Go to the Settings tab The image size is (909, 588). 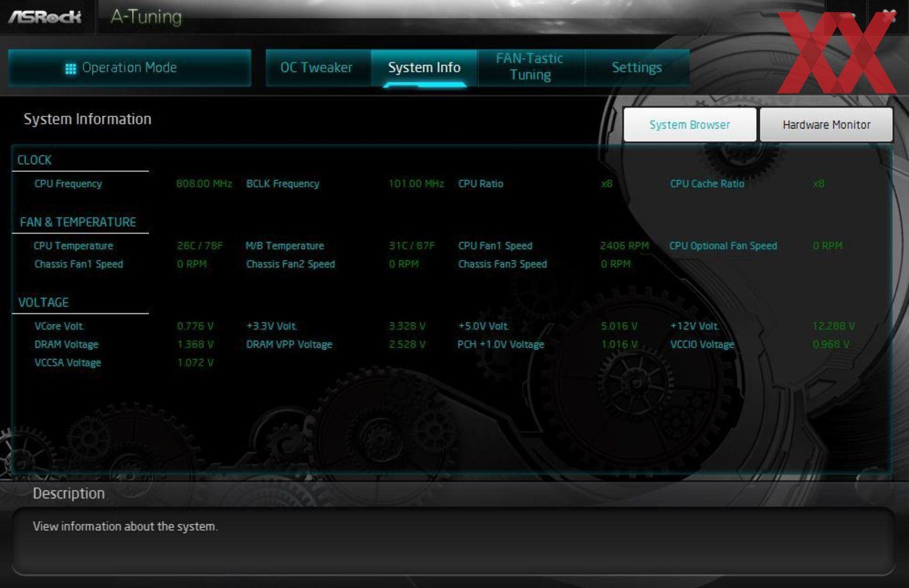click(x=637, y=68)
